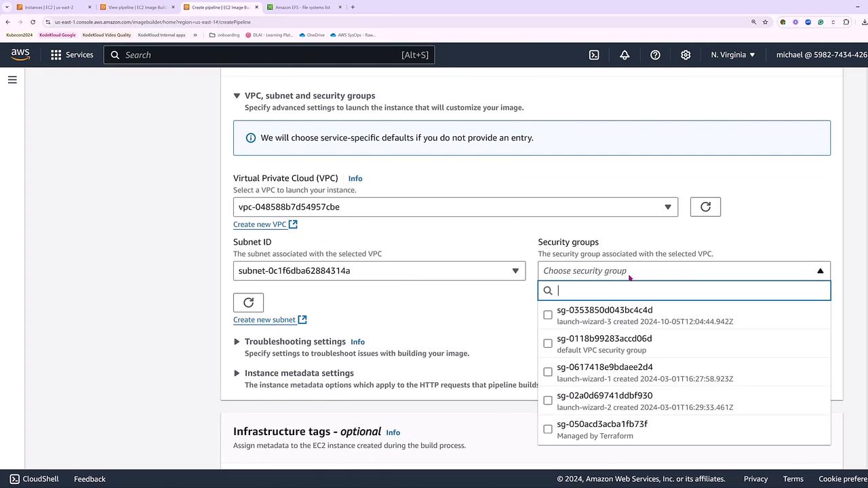
Task: Refresh the subnet list
Action: coord(248,302)
